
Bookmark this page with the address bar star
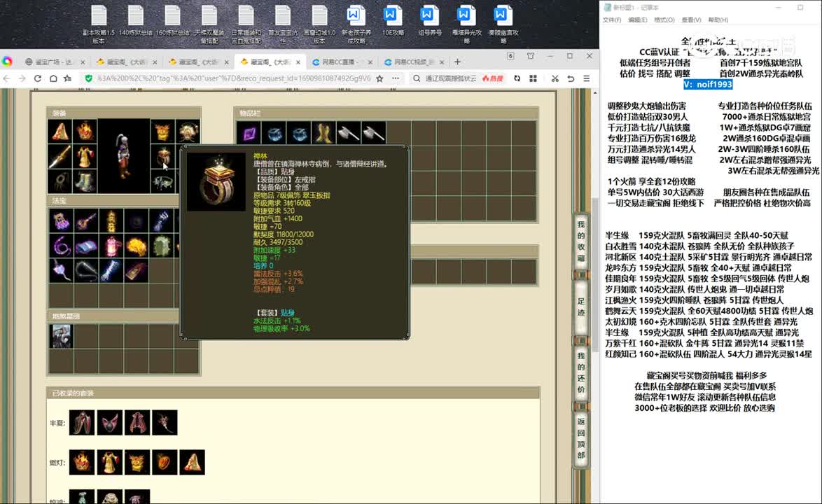[380, 78]
